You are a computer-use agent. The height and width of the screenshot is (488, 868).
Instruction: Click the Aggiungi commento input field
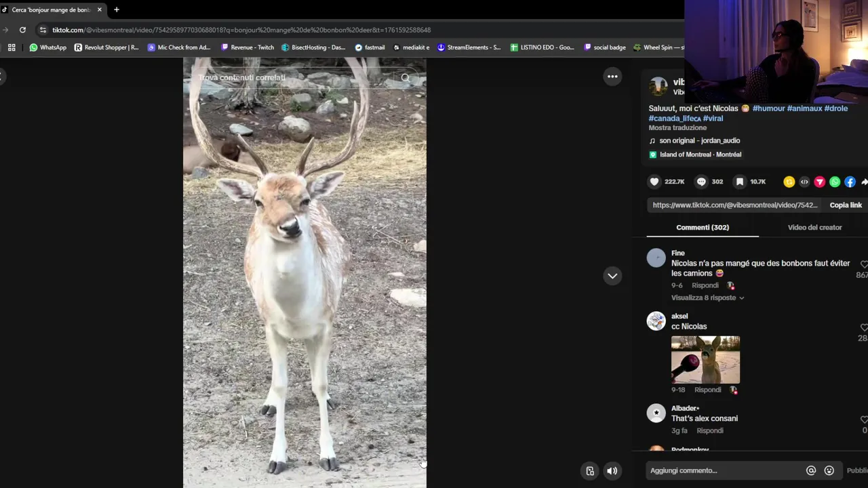pos(724,470)
